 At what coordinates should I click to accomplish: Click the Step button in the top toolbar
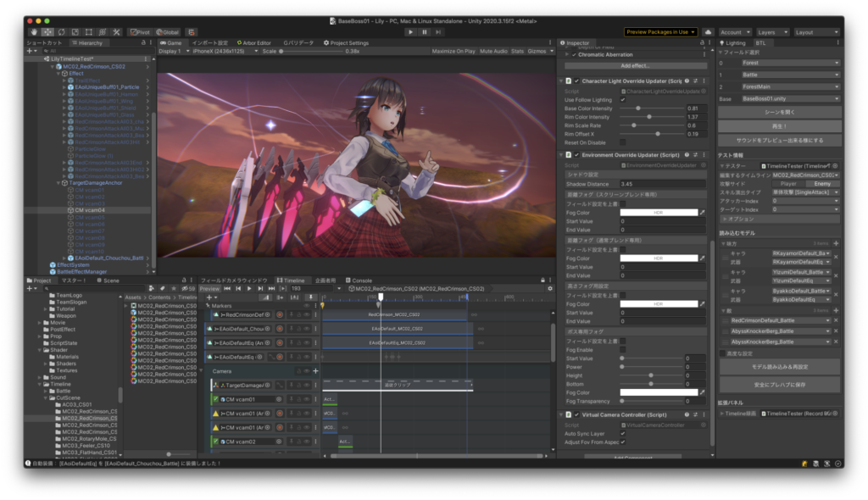438,32
